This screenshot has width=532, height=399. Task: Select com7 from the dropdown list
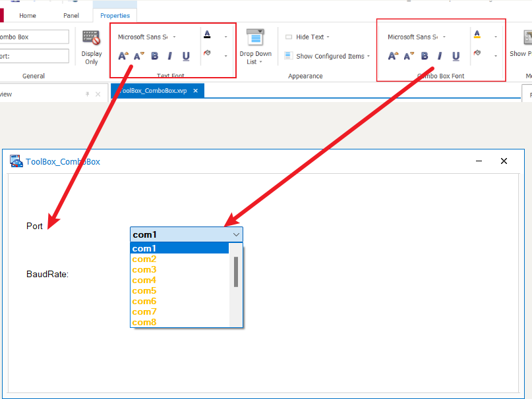179,311
